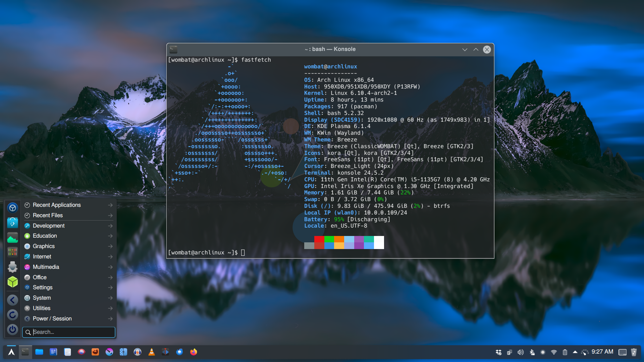Open the Bluetooth tray icon
Image resolution: width=644 pixels, height=362 pixels.
click(x=532, y=352)
